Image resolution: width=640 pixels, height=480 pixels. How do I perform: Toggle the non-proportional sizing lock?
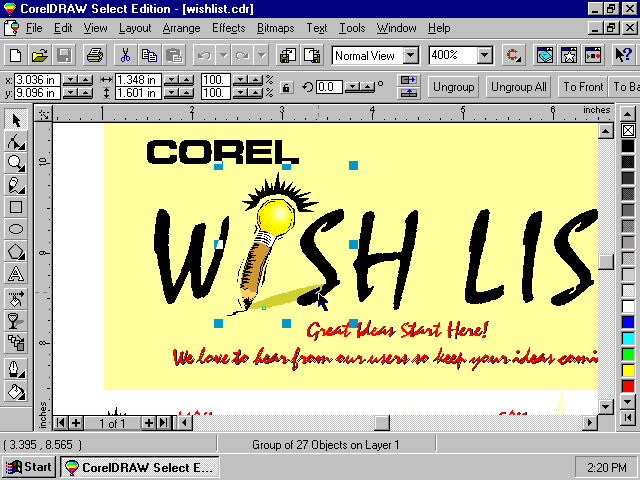[x=286, y=87]
